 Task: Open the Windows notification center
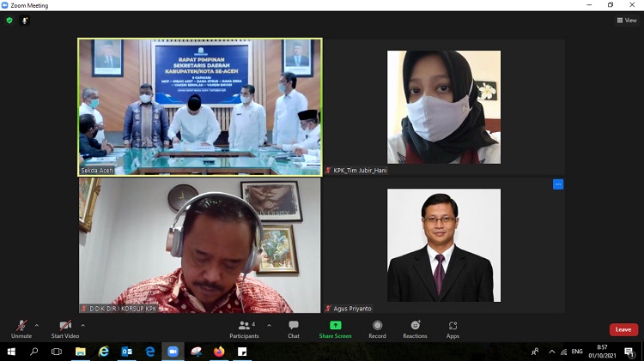(x=629, y=352)
